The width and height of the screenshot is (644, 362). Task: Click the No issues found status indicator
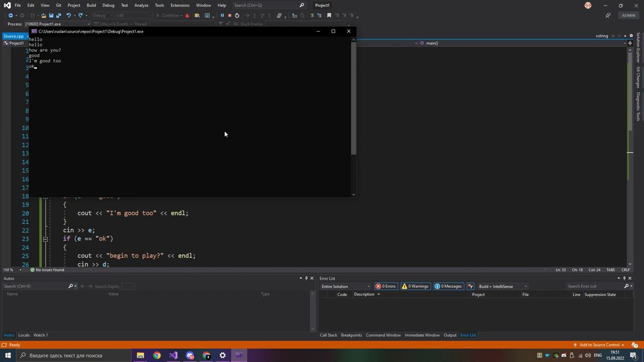(x=47, y=270)
